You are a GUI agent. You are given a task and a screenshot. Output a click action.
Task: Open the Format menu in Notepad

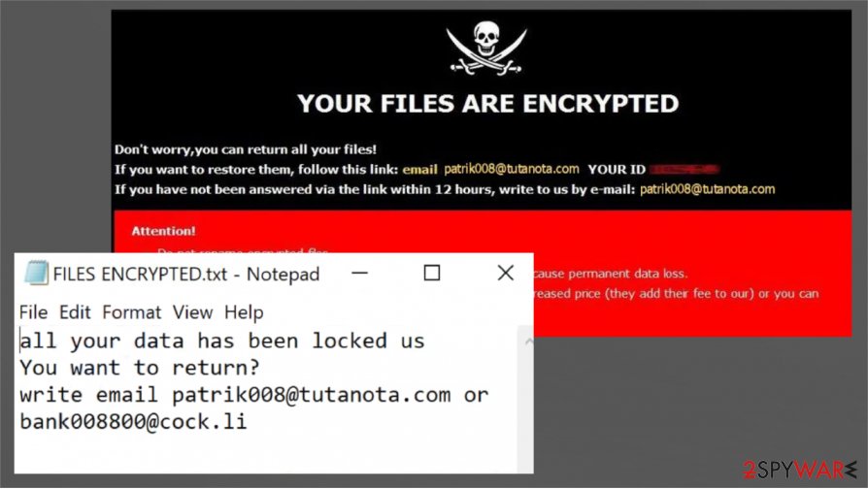(132, 312)
